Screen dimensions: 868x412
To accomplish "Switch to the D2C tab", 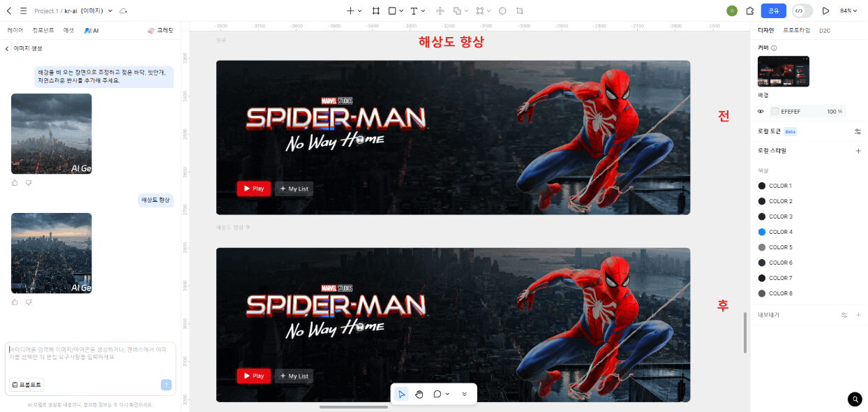I will [x=825, y=31].
